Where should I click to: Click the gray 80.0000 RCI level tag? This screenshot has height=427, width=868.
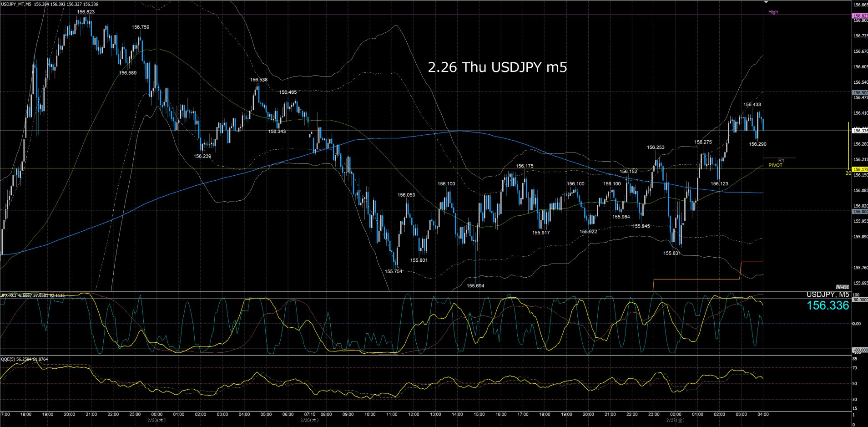pos(860,300)
